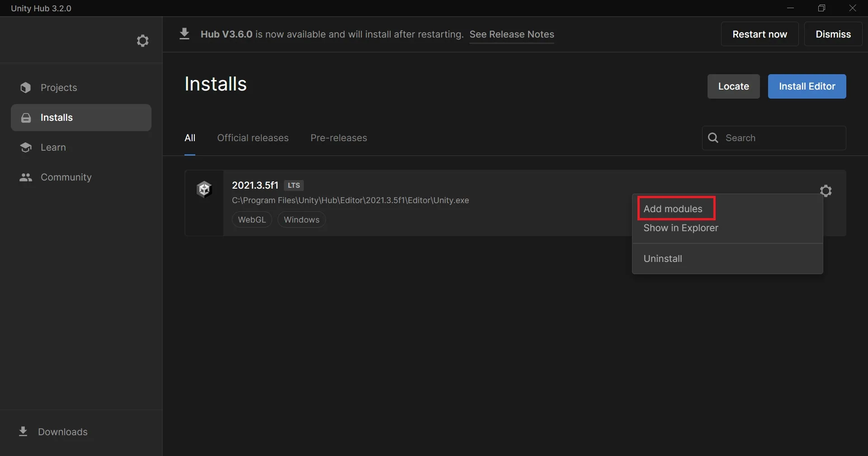Click the Unity.exe install path text

click(x=350, y=200)
